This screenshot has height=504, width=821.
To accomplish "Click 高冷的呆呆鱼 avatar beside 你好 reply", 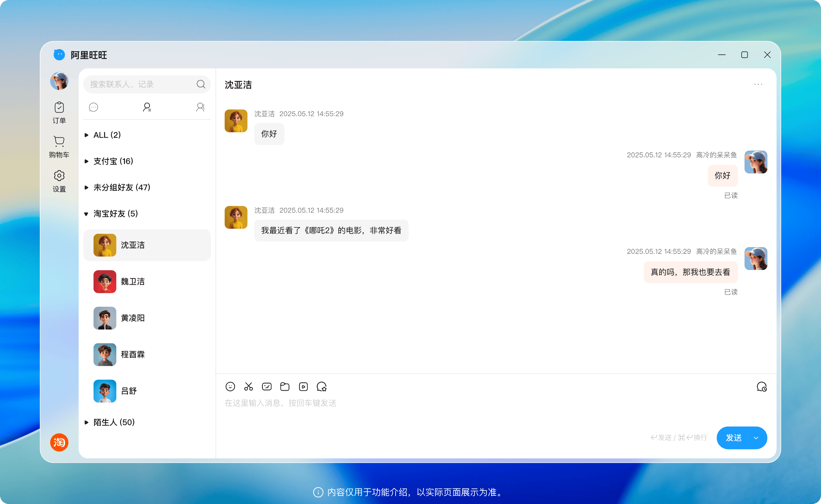I will [756, 162].
